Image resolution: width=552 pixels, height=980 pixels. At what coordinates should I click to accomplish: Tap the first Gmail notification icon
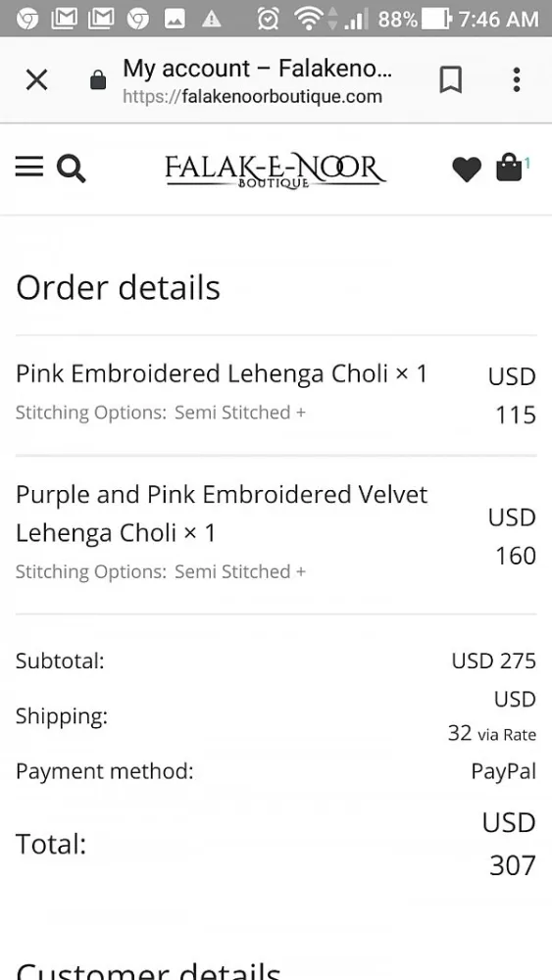[x=63, y=20]
